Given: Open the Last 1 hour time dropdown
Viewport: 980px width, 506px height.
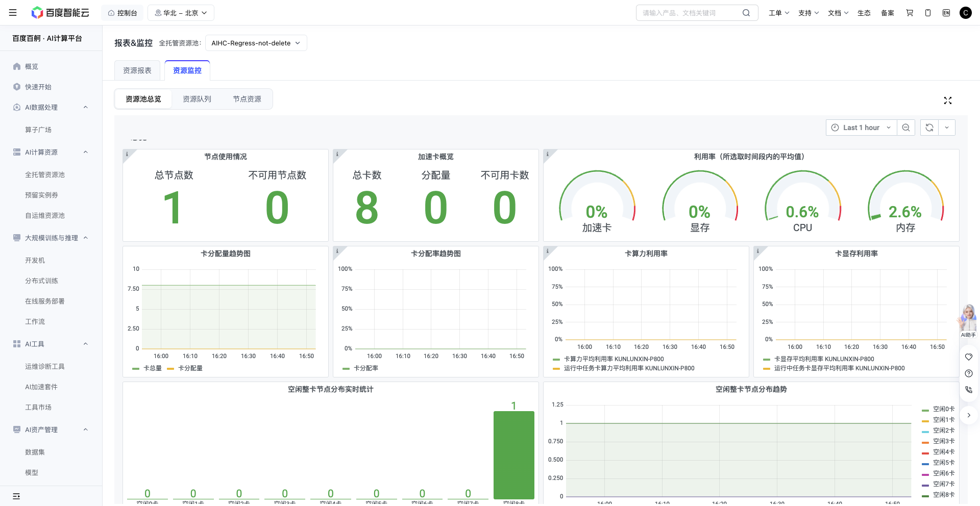Looking at the screenshot, I should click(x=861, y=128).
